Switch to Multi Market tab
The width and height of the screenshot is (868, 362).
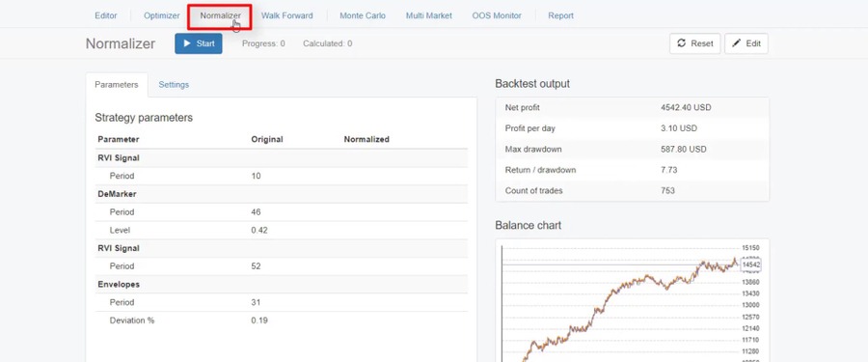(x=428, y=15)
